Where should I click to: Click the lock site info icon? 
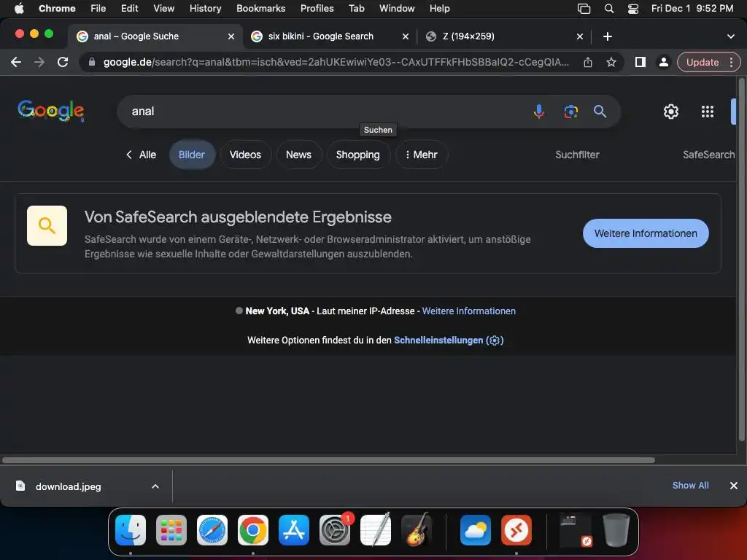click(92, 63)
